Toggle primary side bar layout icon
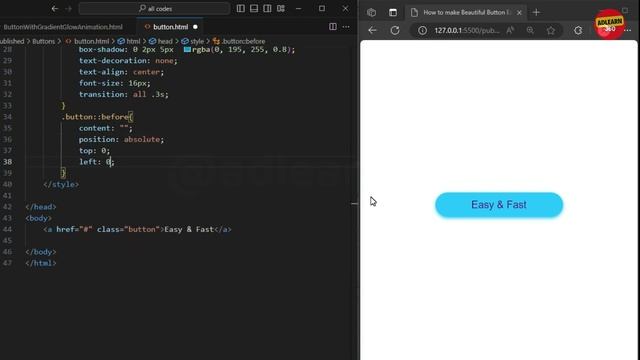This screenshot has width=640, height=360. pos(240,9)
